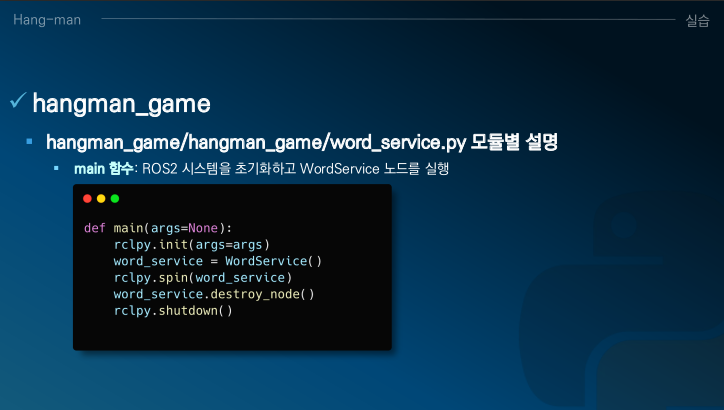Click the "Hang-man" header text
The image size is (724, 410).
pyautogui.click(x=47, y=20)
